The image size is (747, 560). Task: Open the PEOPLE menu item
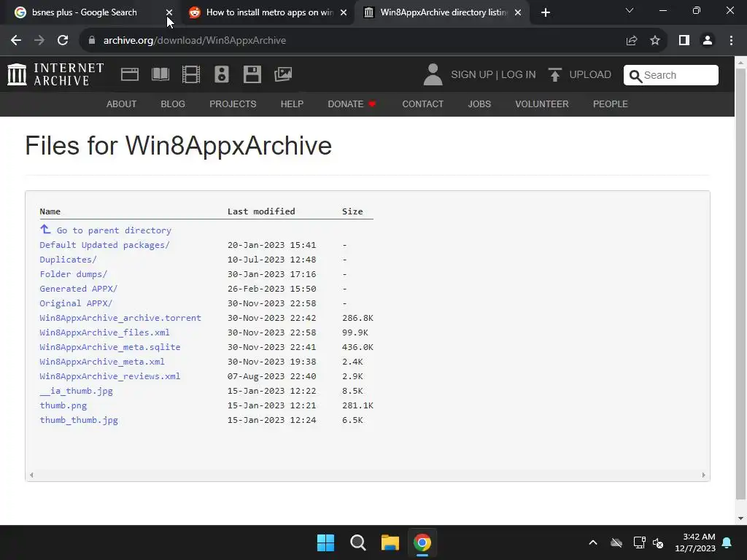pyautogui.click(x=611, y=104)
